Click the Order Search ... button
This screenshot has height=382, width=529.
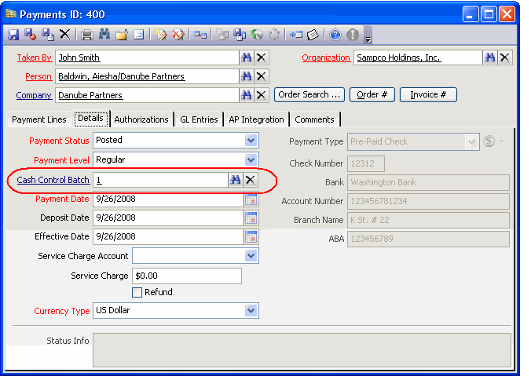tap(309, 94)
